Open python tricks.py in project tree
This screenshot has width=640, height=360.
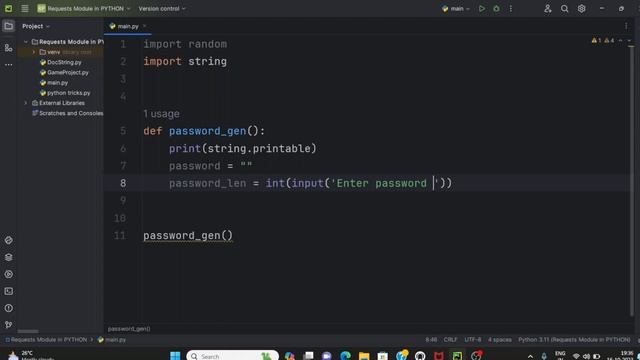pos(68,93)
